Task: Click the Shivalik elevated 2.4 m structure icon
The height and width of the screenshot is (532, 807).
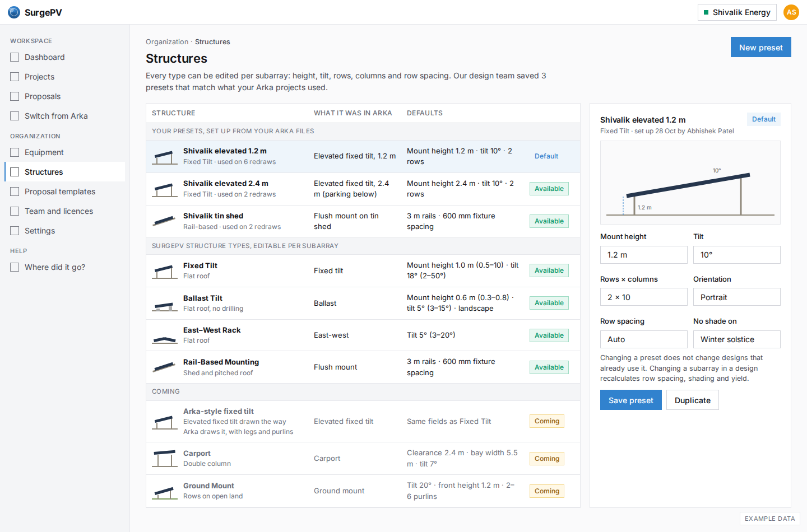Action: click(165, 189)
